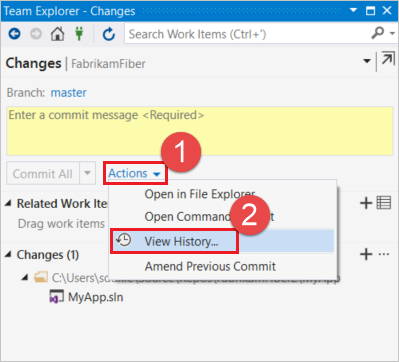Choose Amend Previous Commit
This screenshot has height=362, width=399.
[210, 266]
